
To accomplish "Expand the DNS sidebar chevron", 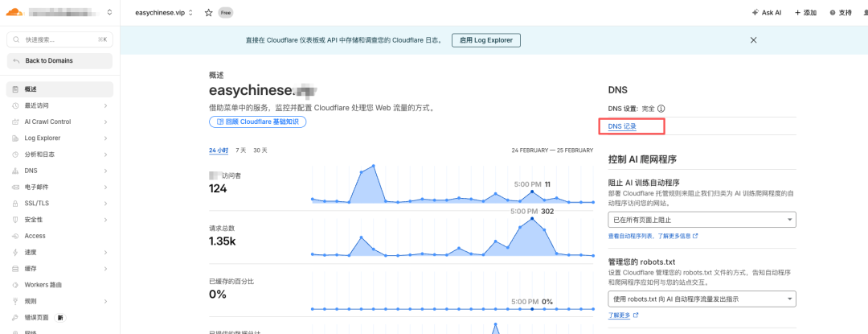I will pyautogui.click(x=105, y=171).
